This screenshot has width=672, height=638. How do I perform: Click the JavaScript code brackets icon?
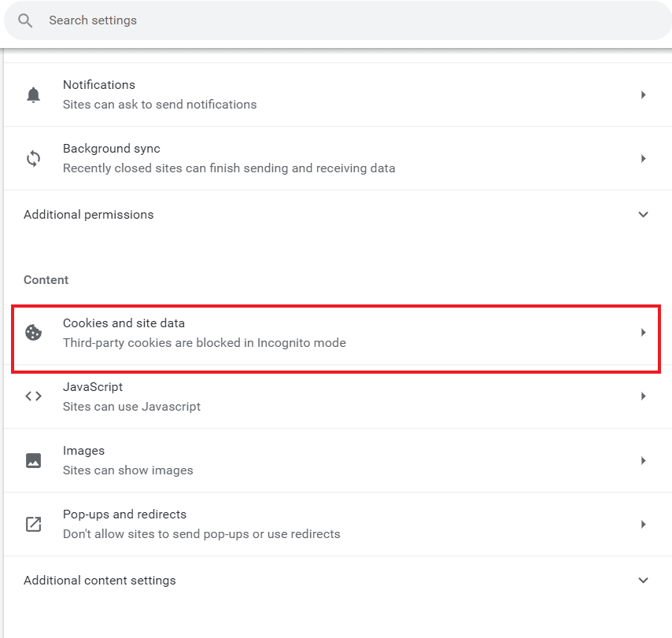33,396
